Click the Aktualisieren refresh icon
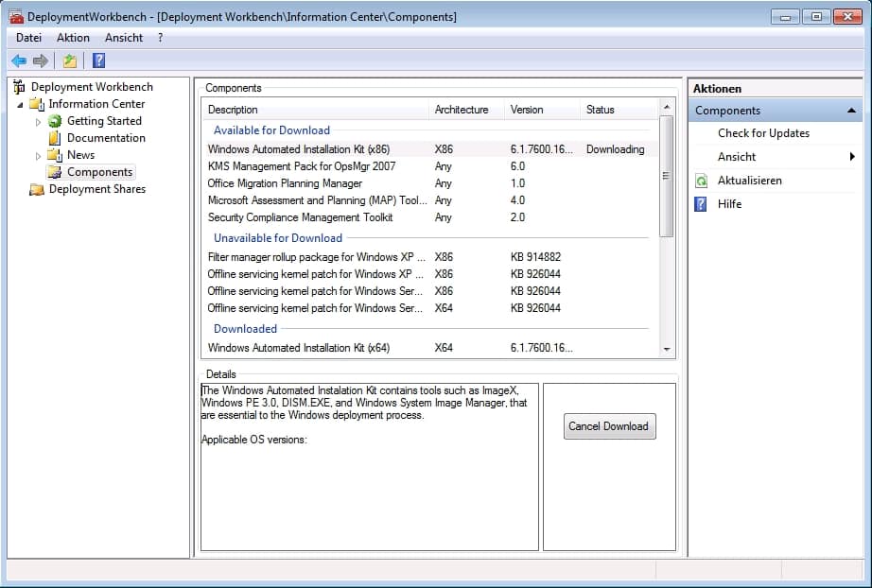872x588 pixels. [701, 181]
